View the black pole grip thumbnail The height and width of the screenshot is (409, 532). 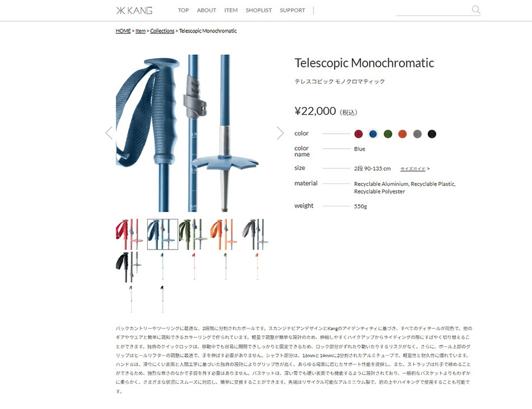129,267
